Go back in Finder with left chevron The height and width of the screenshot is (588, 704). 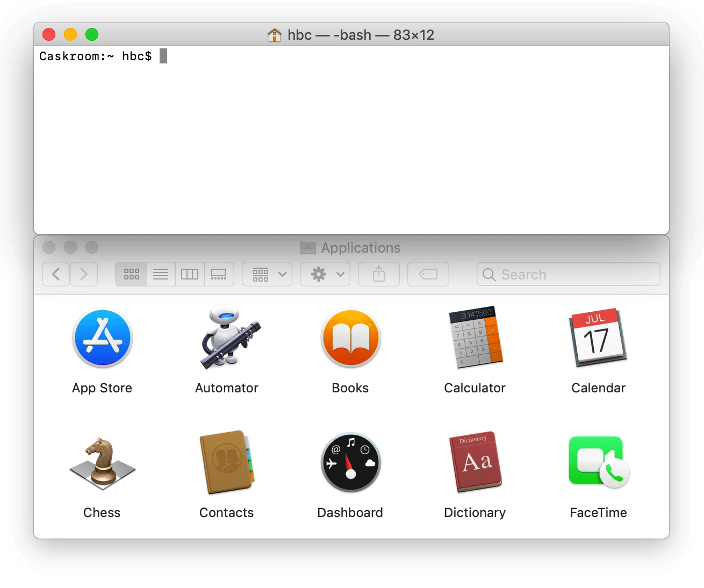coord(56,274)
